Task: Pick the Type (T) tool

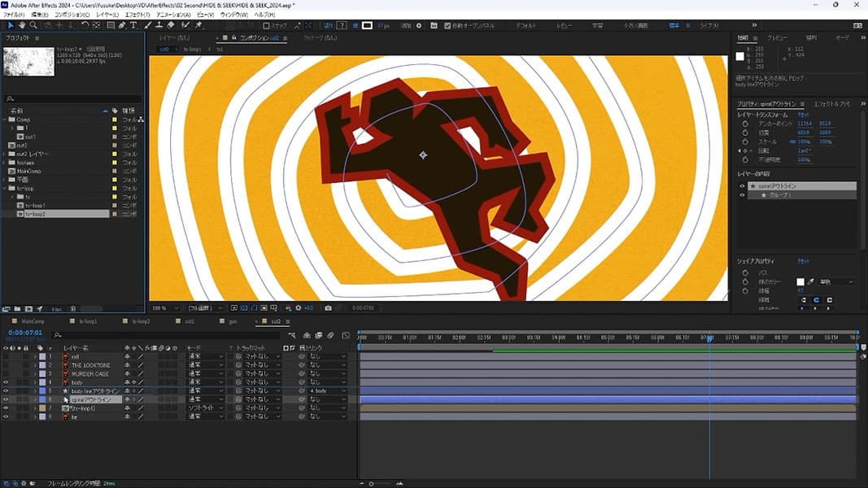Action: 133,25
